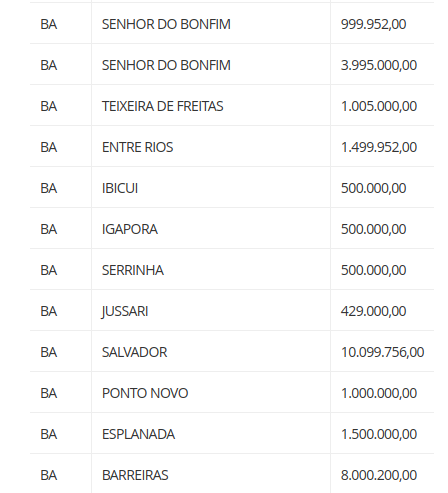
Task: Click the BARREIRAS city name
Action: 135,475
